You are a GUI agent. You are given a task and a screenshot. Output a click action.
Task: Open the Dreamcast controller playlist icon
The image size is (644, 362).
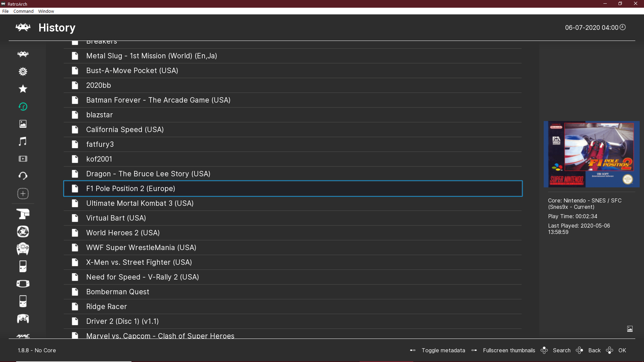coord(23,249)
